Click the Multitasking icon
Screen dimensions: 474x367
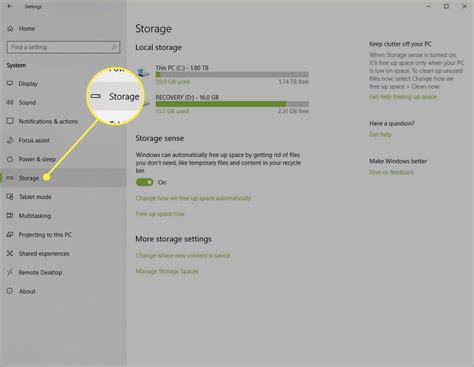(10, 216)
